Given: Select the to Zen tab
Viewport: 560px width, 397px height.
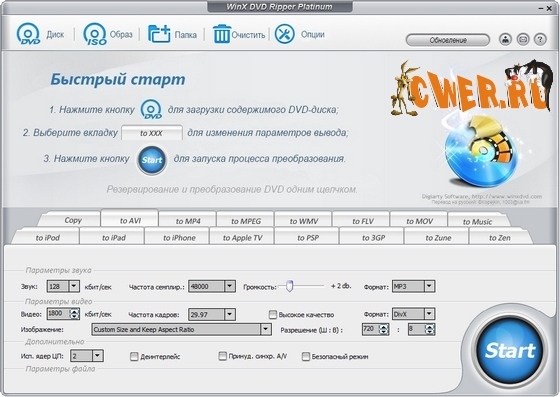Looking at the screenshot, I should coord(500,237).
